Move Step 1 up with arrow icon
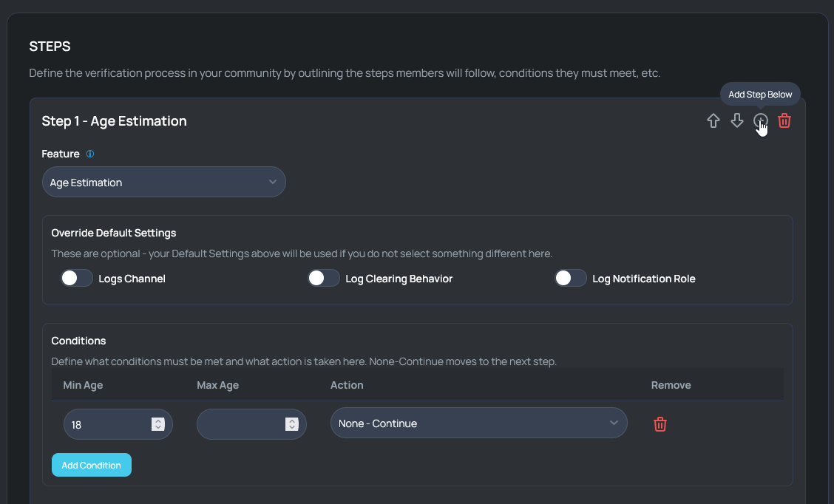834x504 pixels. tap(713, 121)
